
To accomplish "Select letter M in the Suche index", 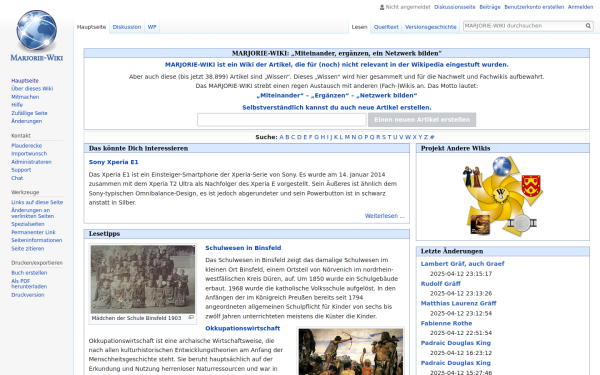I will 347,137.
